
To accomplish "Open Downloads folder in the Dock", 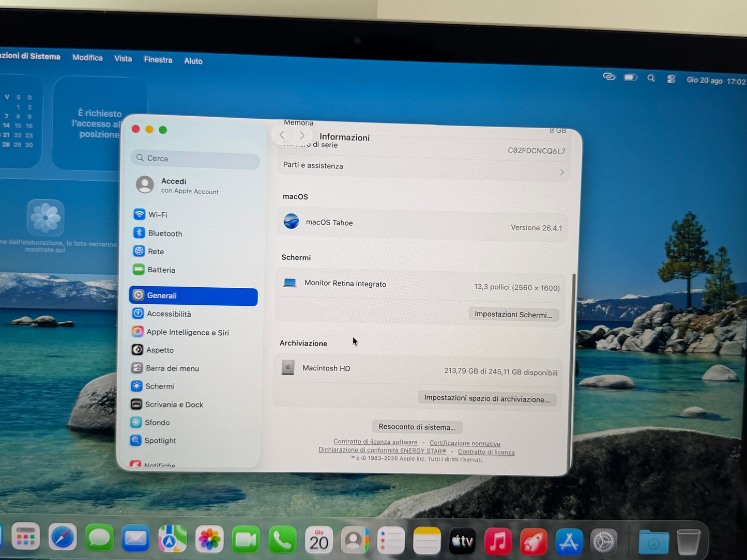I will coord(653,542).
